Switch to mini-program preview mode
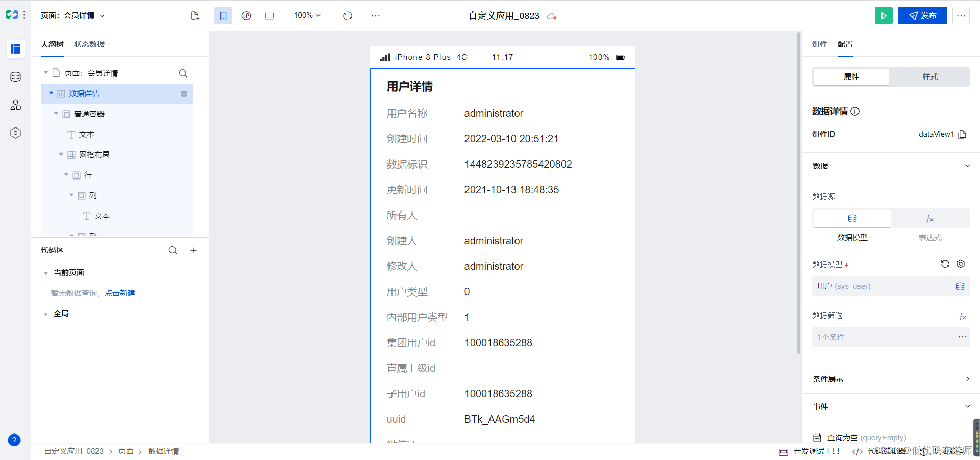Image resolution: width=980 pixels, height=460 pixels. pos(246,16)
